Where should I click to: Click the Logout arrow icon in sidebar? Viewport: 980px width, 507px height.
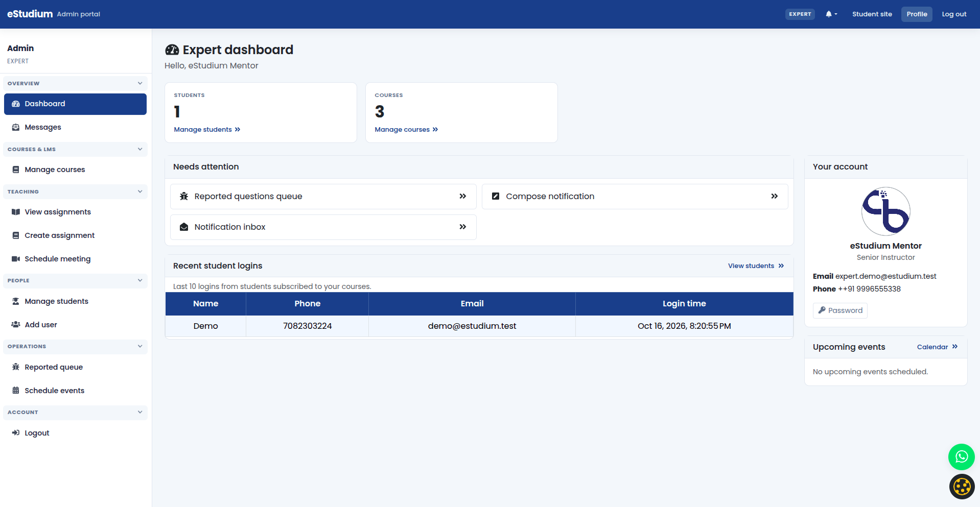click(x=16, y=433)
